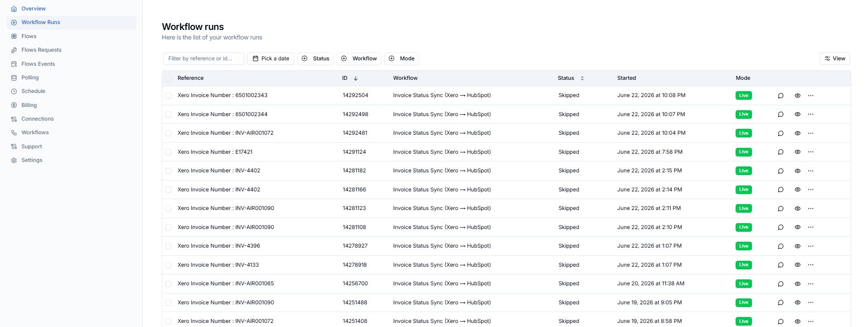The height and width of the screenshot is (327, 868).
Task: Click the Polling database icon
Action: 14,78
